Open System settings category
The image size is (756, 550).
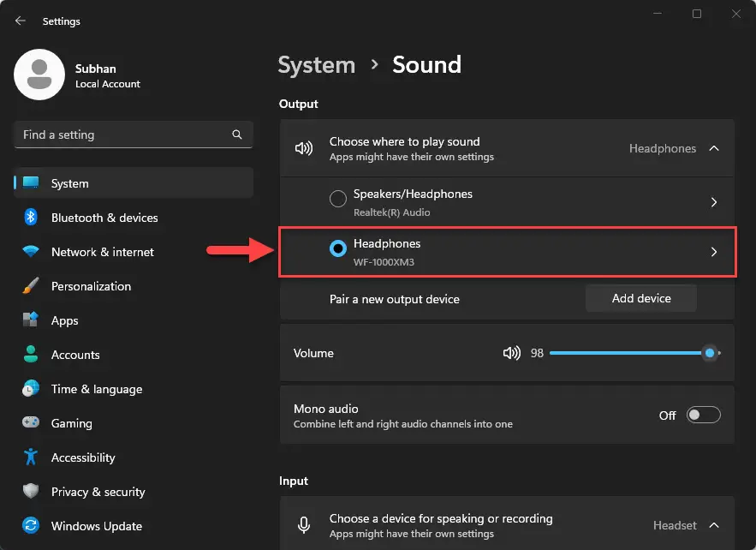point(134,182)
